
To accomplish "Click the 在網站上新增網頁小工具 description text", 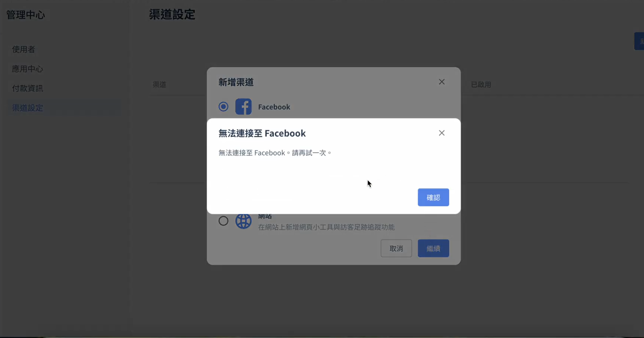I will (x=326, y=227).
